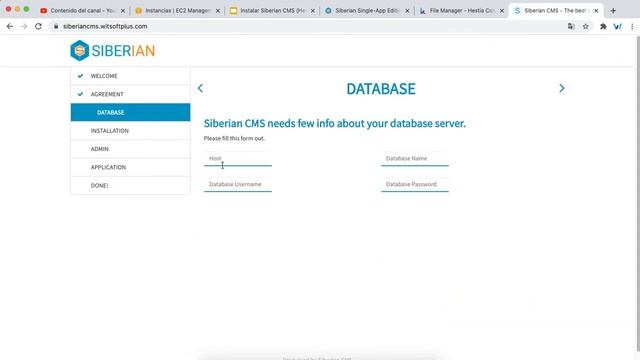This screenshot has width=640, height=360.
Task: Go to previous step with left chevron
Action: (200, 88)
